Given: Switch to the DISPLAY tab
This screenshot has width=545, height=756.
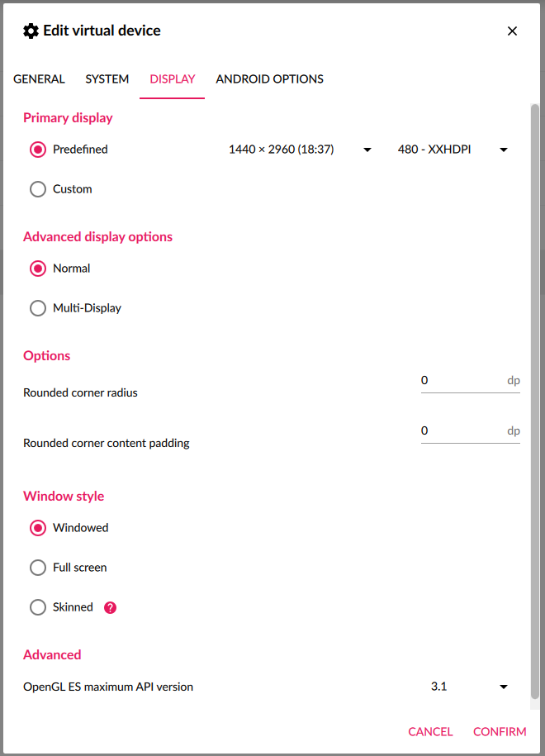Looking at the screenshot, I should 172,78.
